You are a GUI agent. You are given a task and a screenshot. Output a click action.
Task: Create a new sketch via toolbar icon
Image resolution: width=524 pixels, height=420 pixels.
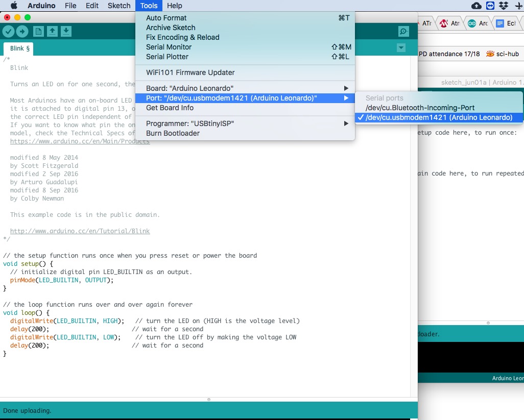[39, 31]
